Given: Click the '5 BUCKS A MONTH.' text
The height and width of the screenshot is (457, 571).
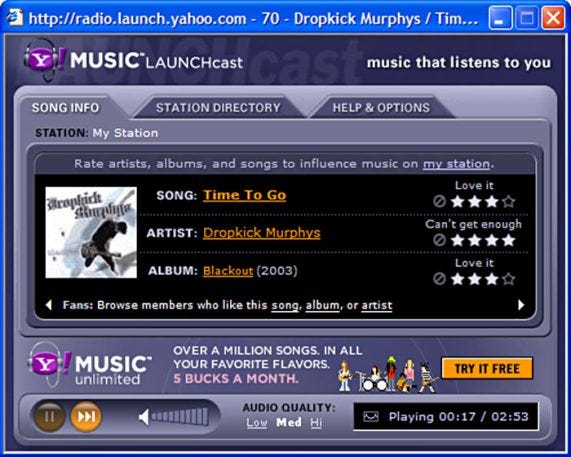Looking at the screenshot, I should (x=236, y=379).
